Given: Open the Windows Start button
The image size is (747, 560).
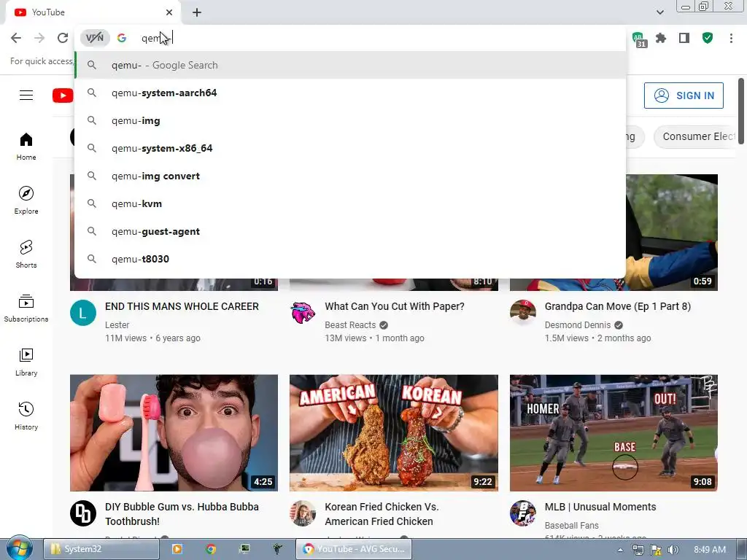Looking at the screenshot, I should tap(19, 548).
